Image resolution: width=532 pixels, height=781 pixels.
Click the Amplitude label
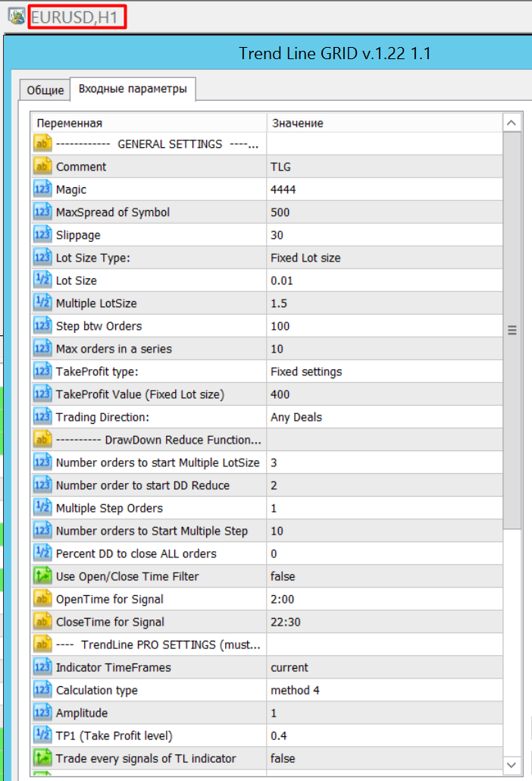(82, 714)
